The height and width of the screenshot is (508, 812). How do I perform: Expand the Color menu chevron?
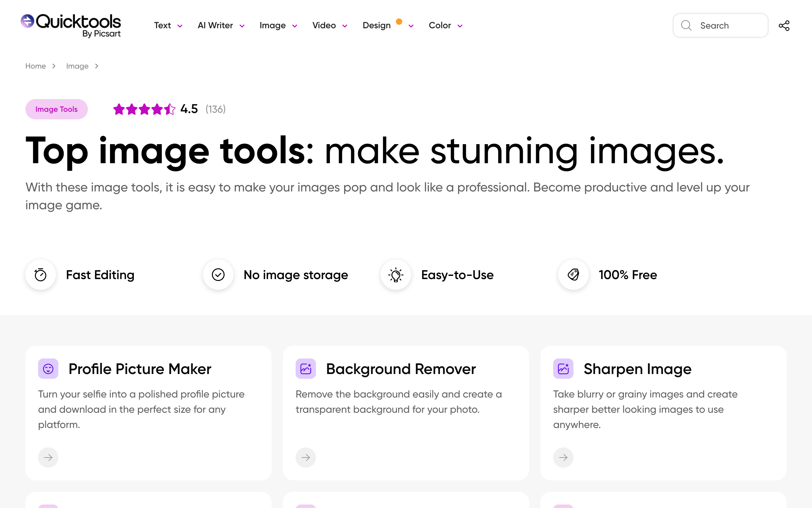point(460,26)
